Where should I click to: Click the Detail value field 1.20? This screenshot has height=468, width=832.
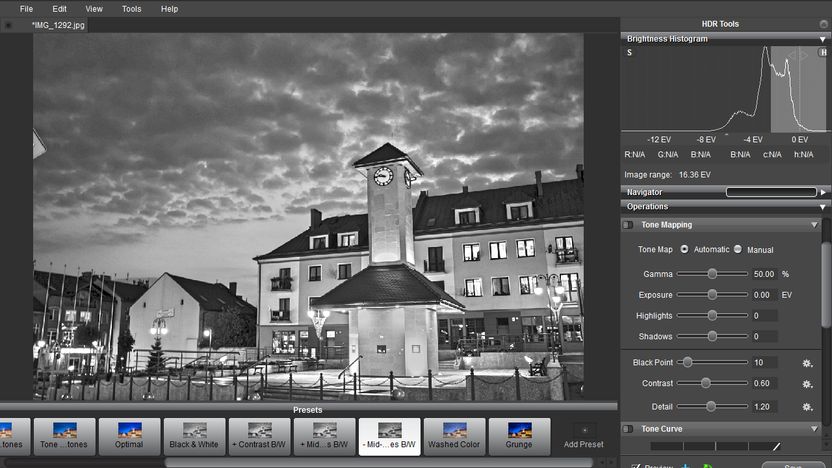(x=764, y=406)
